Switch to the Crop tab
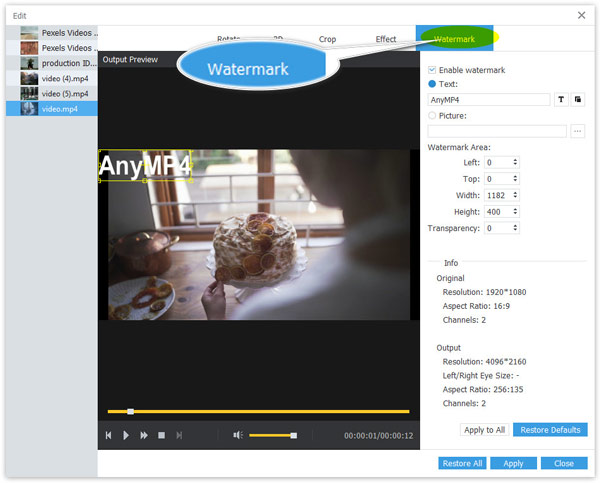Viewport: 600px width, 483px height. [327, 39]
